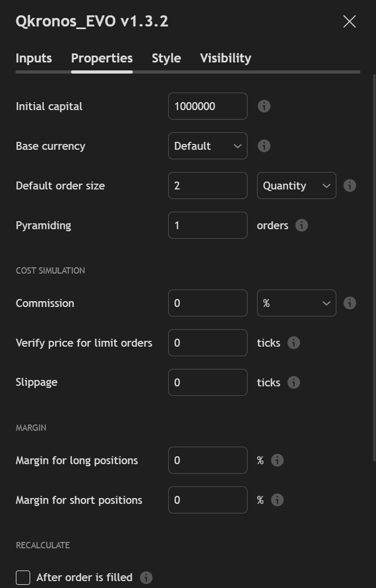
Task: Open the Visibility tab
Action: [x=225, y=58]
